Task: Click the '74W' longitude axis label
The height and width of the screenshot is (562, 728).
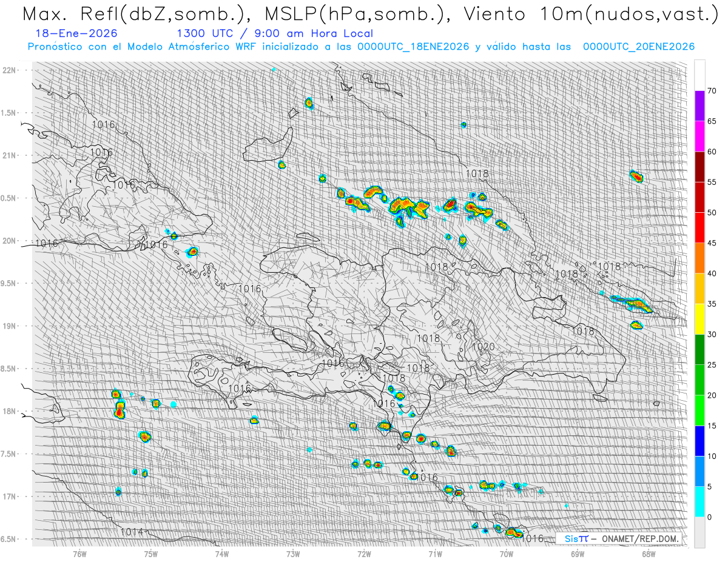Action: point(222,554)
